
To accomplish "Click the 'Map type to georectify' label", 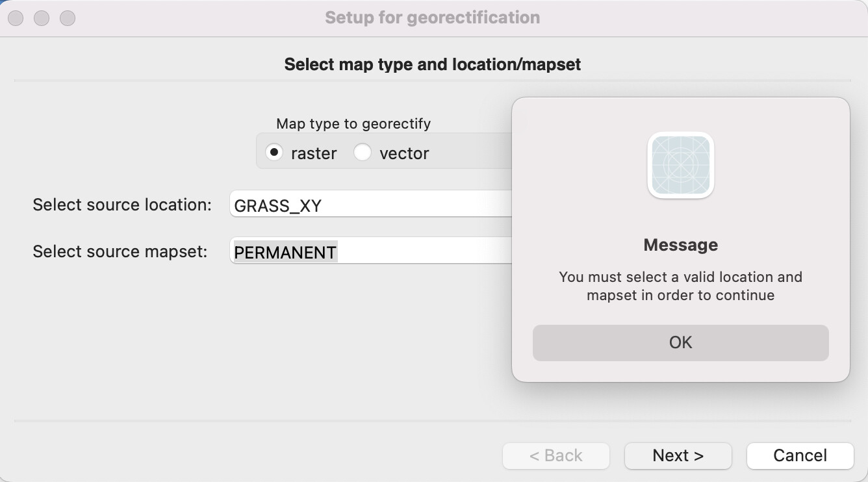I will click(x=353, y=123).
